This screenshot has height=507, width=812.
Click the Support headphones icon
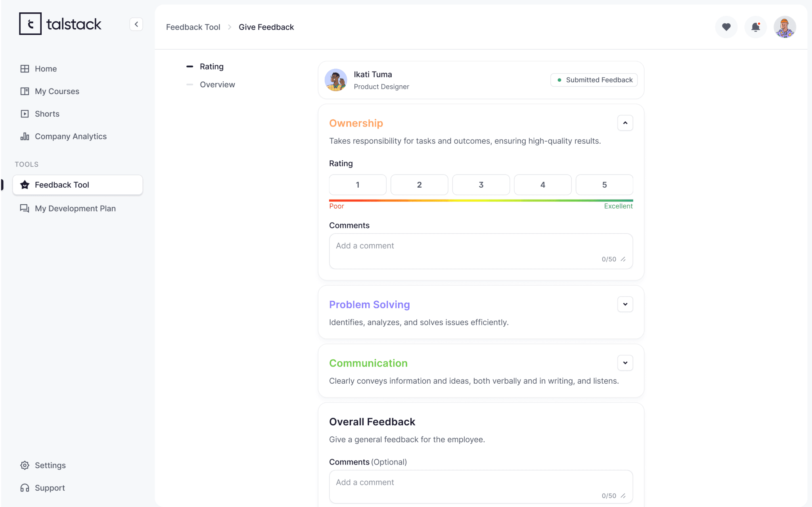[25, 488]
